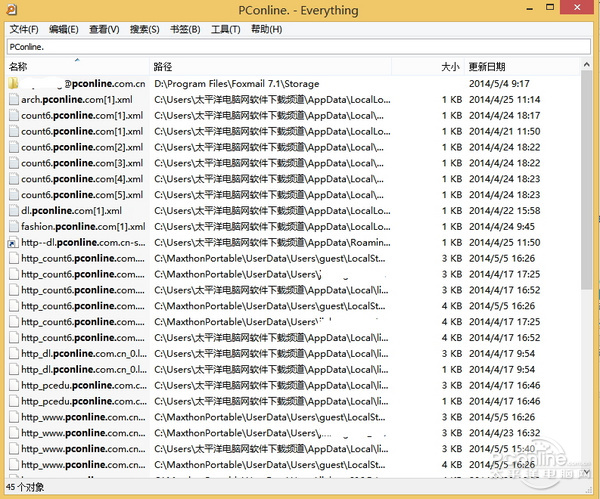The height and width of the screenshot is (499, 600).
Task: Select file icon of count6.pconline.com[4].xml
Action: pos(14,179)
